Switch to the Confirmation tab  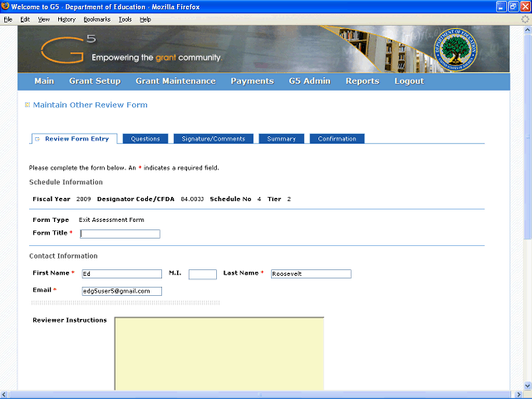click(x=337, y=139)
